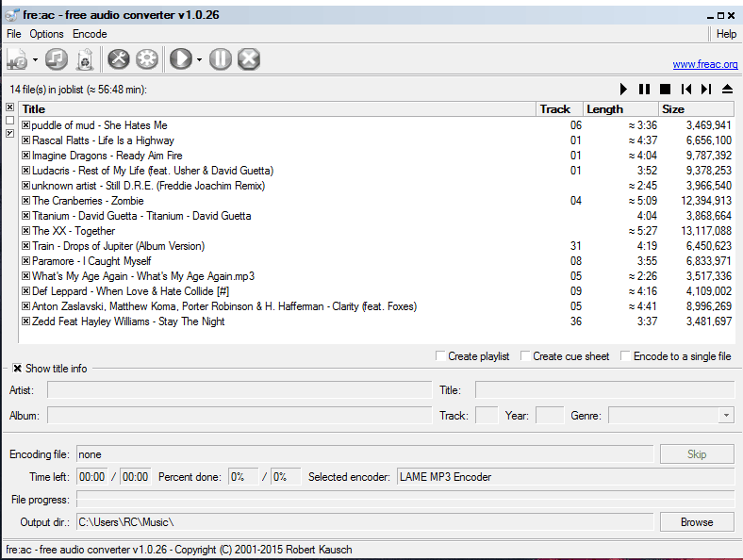The height and width of the screenshot is (560, 743).
Task: Click Browse for output directory
Action: tap(697, 522)
